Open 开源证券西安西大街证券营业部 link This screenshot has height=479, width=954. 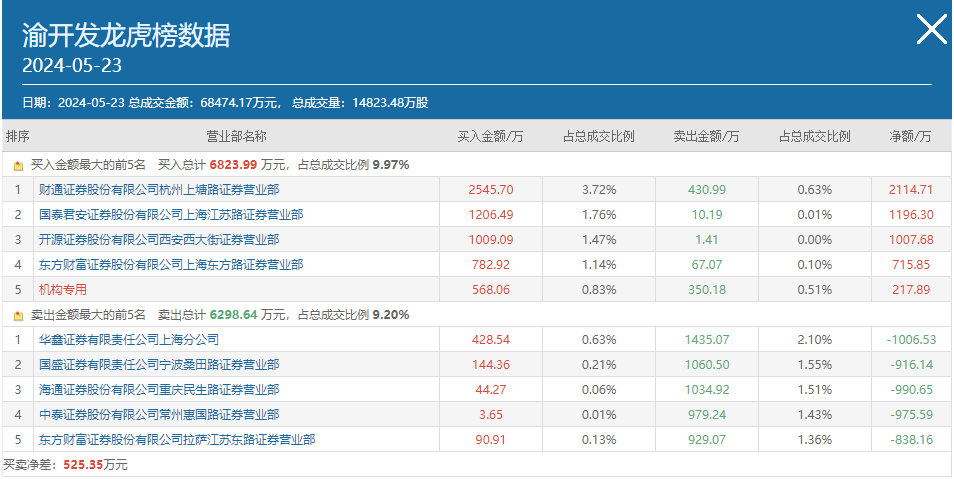tap(159, 240)
